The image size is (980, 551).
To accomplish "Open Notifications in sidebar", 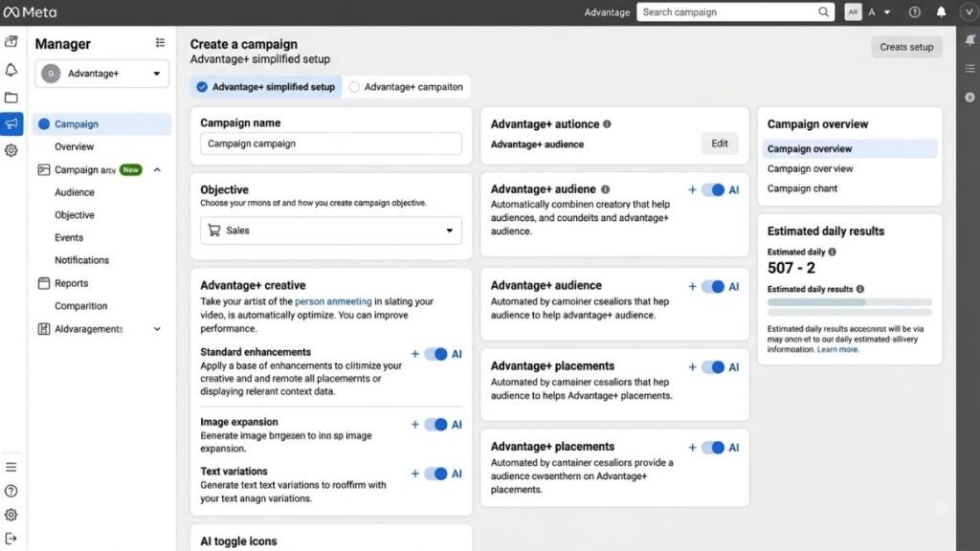I will pos(82,260).
